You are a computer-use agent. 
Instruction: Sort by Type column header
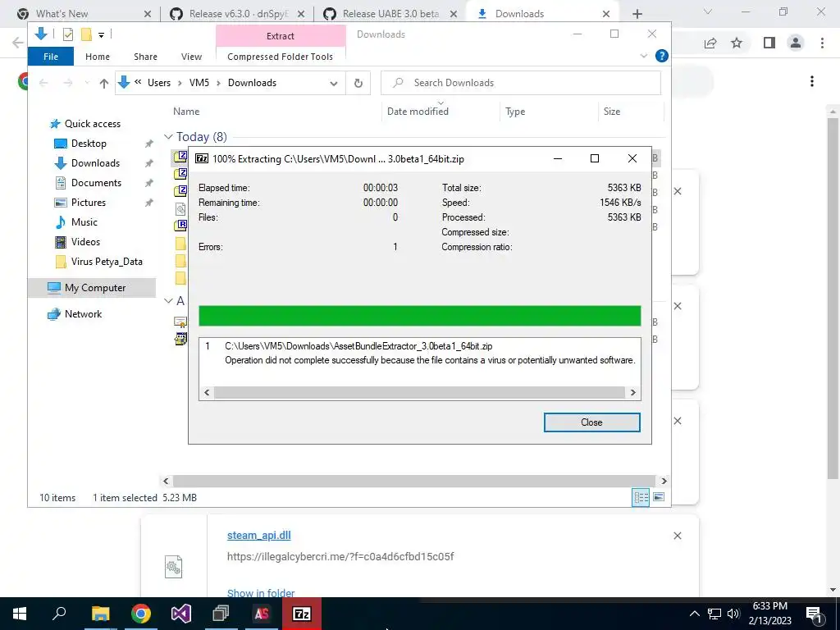click(x=515, y=112)
